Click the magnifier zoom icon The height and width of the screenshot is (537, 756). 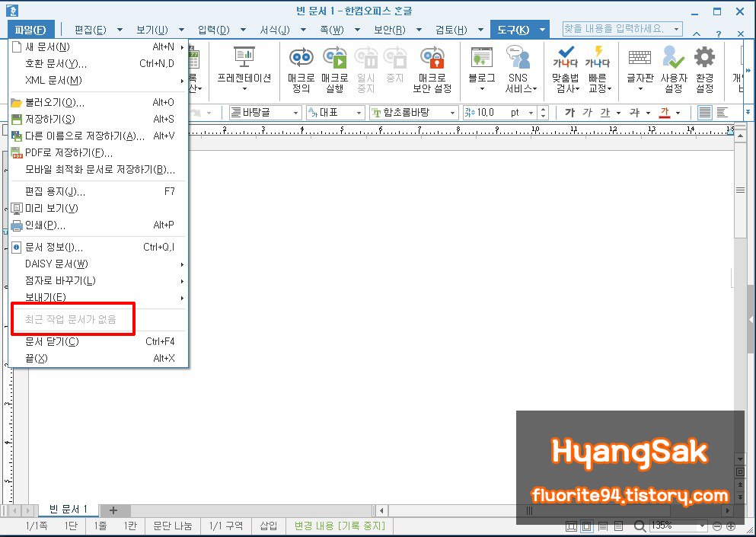tap(640, 526)
